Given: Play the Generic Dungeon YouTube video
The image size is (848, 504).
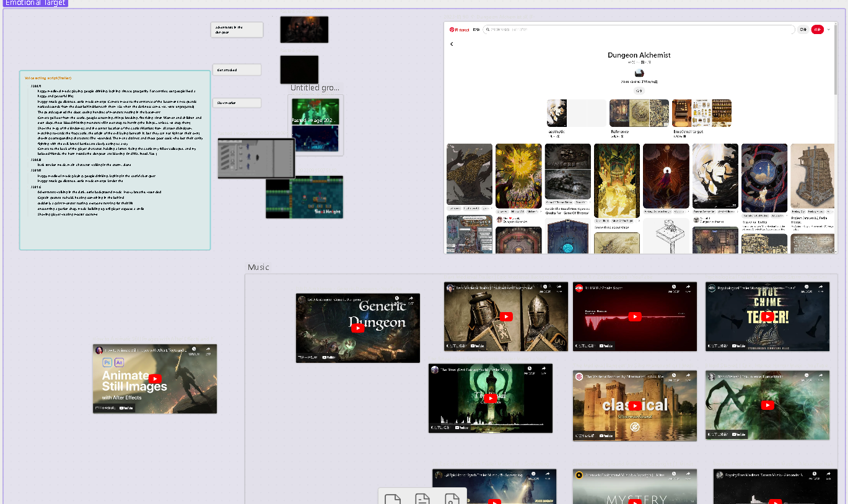Looking at the screenshot, I should click(x=357, y=328).
